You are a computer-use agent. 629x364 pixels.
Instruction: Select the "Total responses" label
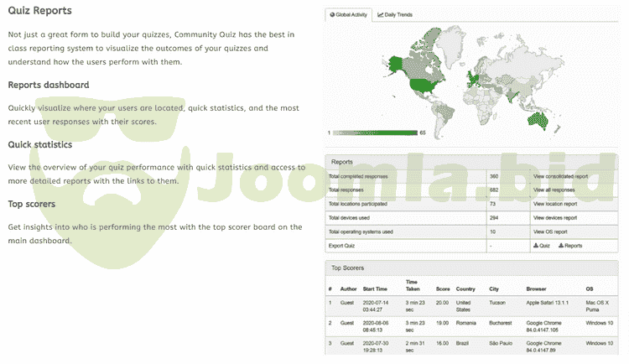click(346, 190)
